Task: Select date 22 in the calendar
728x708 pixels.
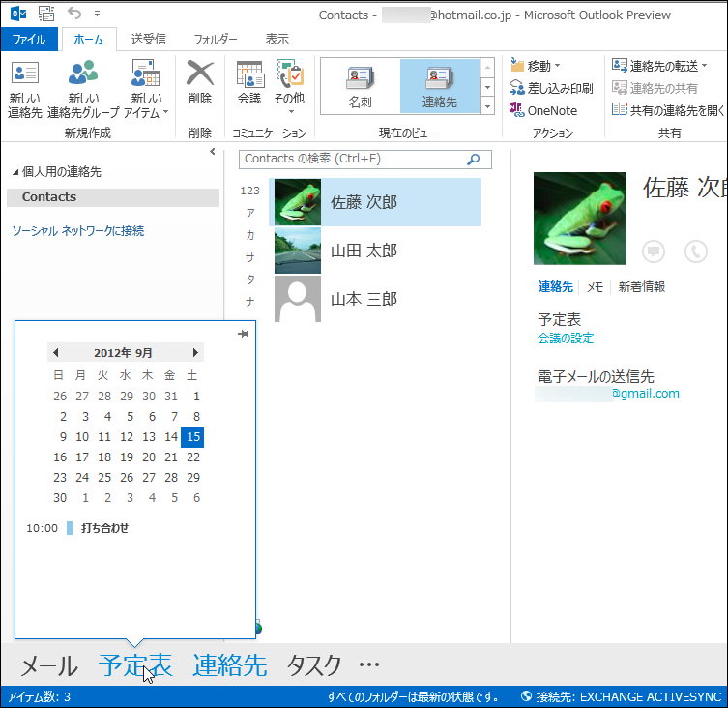Action: 193,457
